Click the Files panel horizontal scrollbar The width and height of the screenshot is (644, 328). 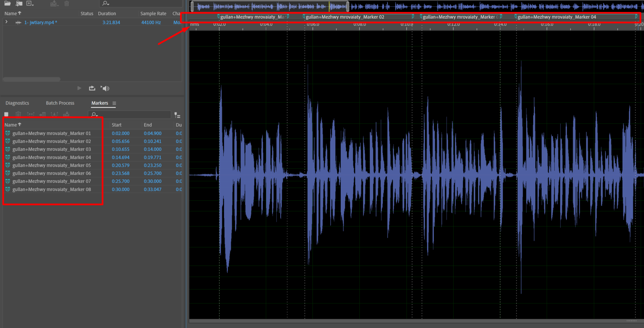click(32, 79)
